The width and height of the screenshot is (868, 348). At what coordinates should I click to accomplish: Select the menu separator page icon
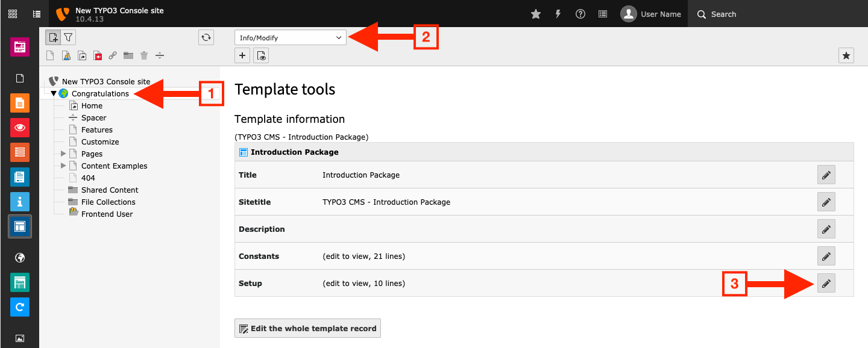click(159, 56)
